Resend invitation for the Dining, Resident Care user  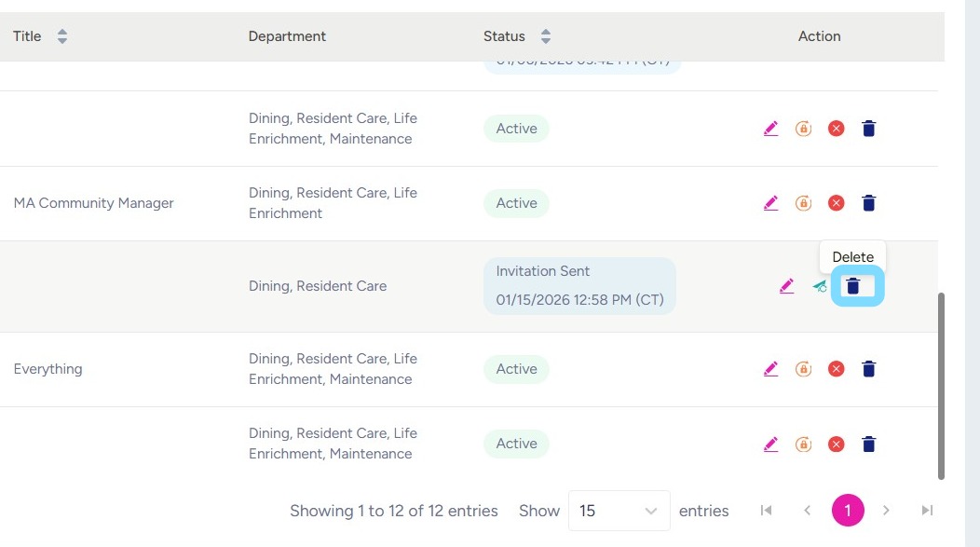(820, 286)
